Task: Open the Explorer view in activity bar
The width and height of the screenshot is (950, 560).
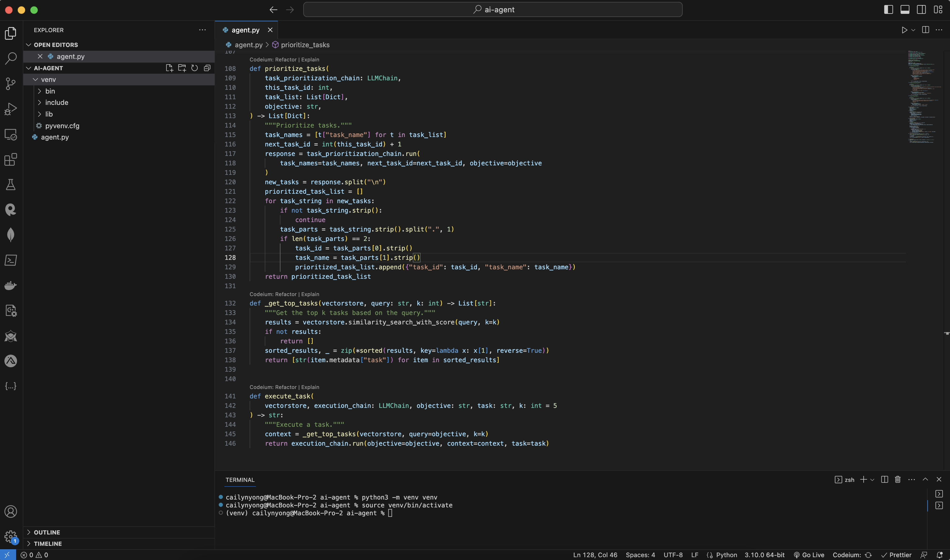Action: click(11, 33)
